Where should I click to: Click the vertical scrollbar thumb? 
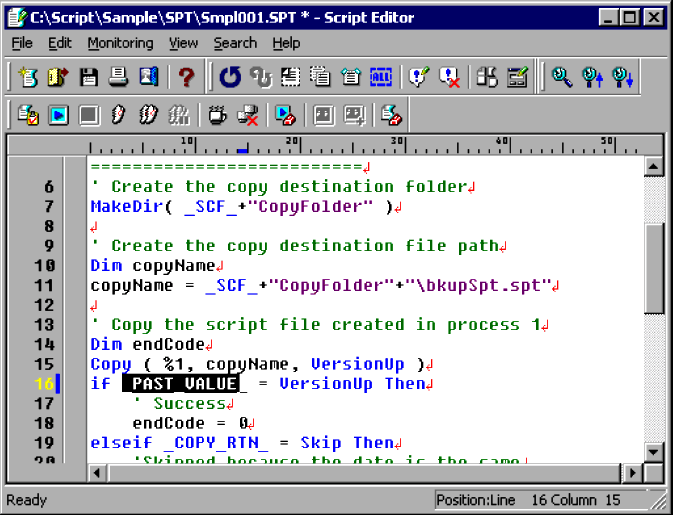(654, 269)
